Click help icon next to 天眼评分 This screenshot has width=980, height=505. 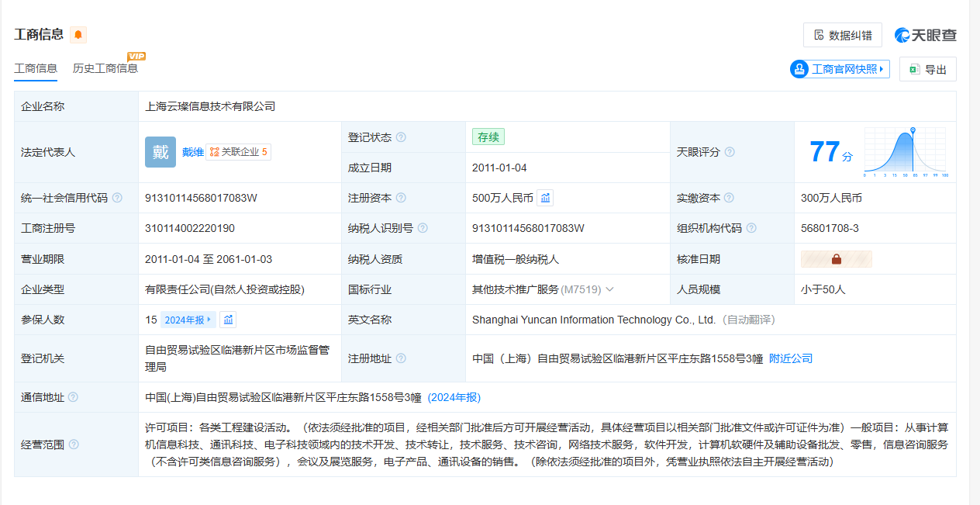(730, 152)
